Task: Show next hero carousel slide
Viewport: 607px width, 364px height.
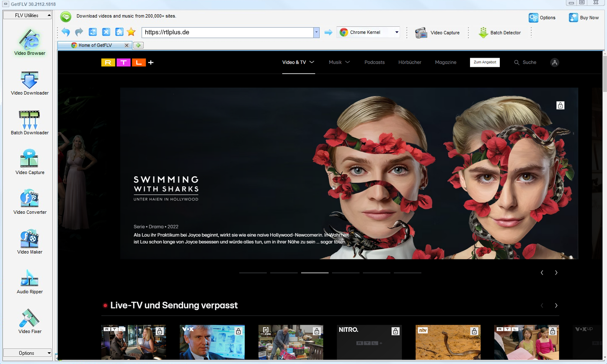Action: [x=556, y=273]
